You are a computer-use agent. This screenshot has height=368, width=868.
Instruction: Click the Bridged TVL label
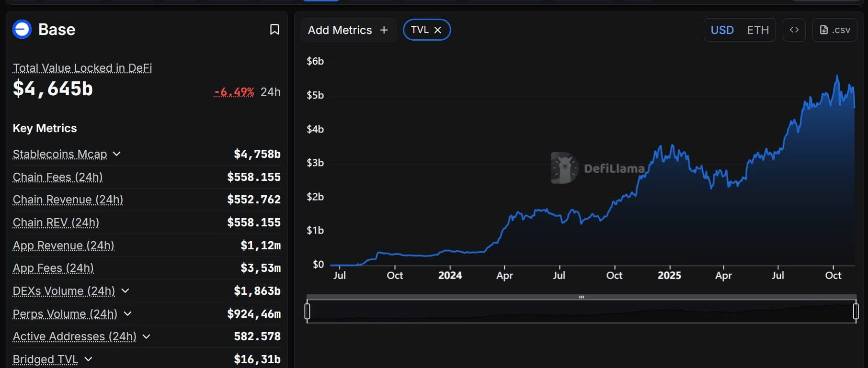(x=46, y=359)
